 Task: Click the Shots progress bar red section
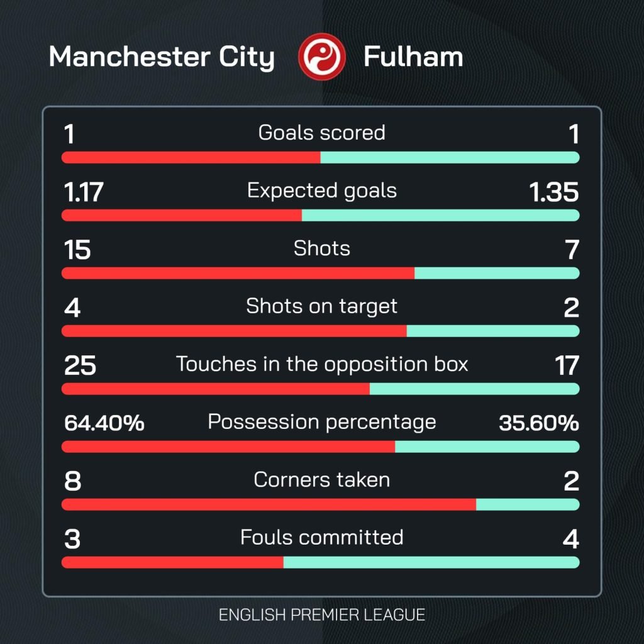tap(238, 273)
